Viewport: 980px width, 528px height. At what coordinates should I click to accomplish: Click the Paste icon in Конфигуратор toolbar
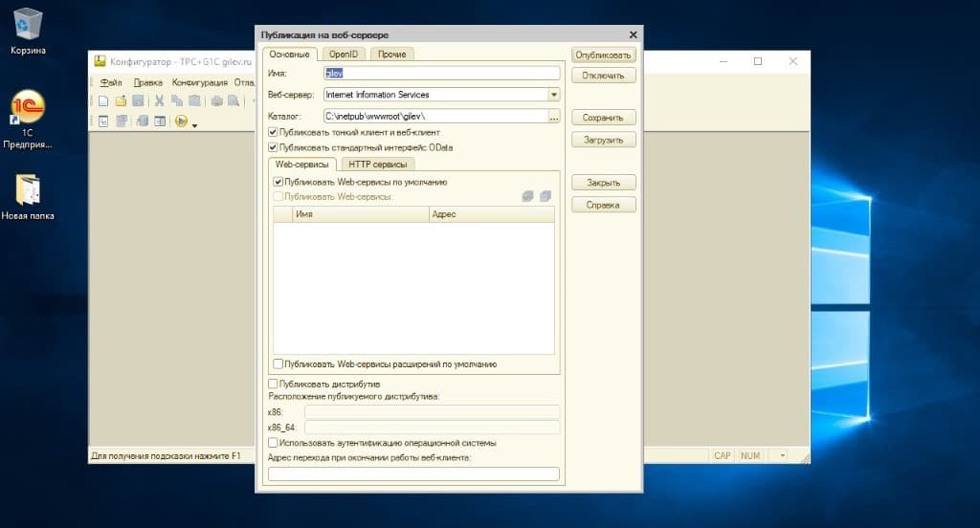(195, 100)
